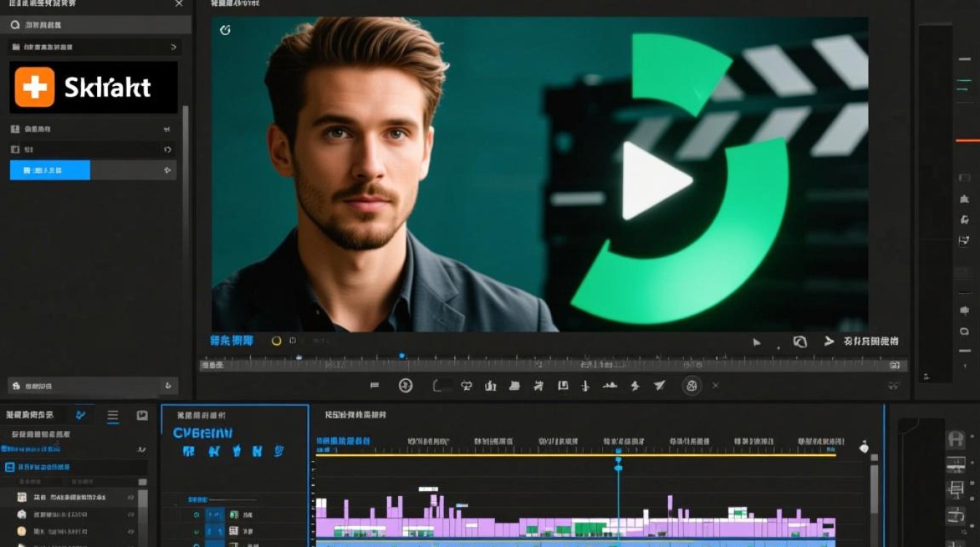Click the paper-plane arrow icon in the transport toolbar

point(659,386)
